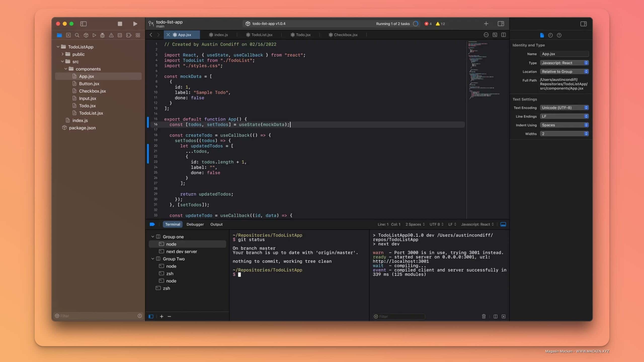Collapse the components folder
Image resolution: width=644 pixels, height=362 pixels.
click(66, 69)
